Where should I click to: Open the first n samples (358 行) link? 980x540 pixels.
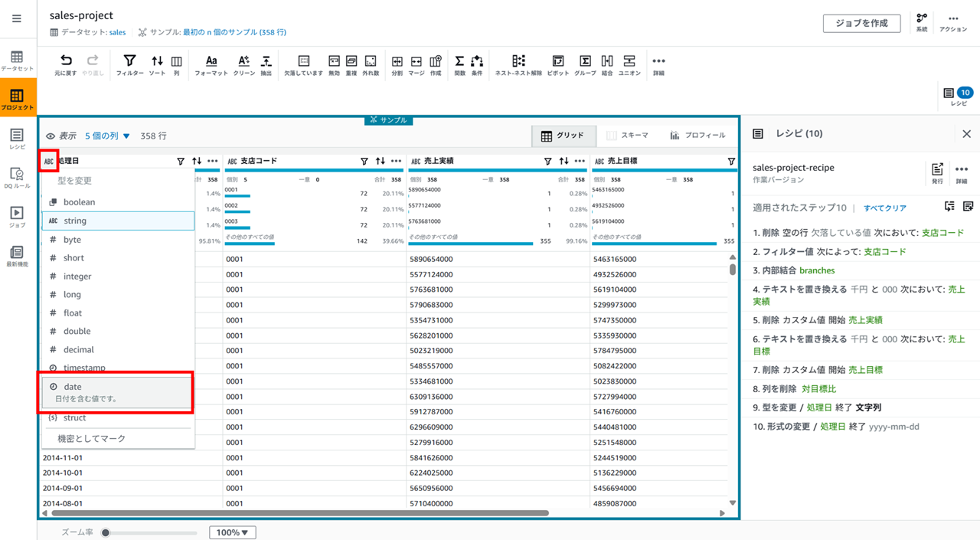pos(234,32)
